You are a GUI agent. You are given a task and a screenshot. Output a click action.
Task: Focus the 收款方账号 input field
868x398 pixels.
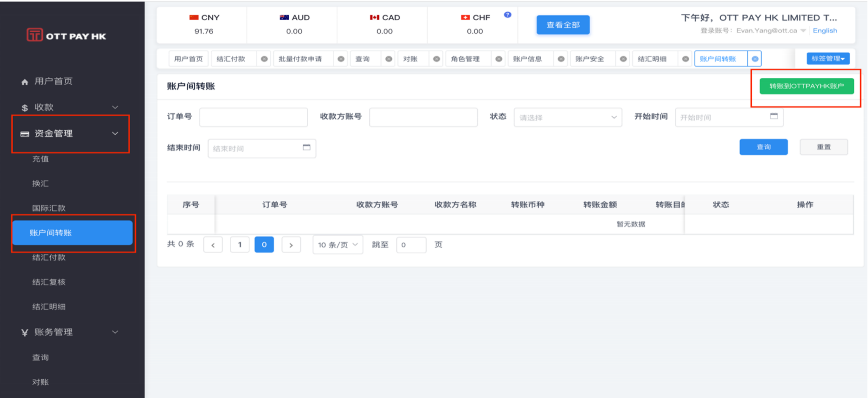(423, 118)
